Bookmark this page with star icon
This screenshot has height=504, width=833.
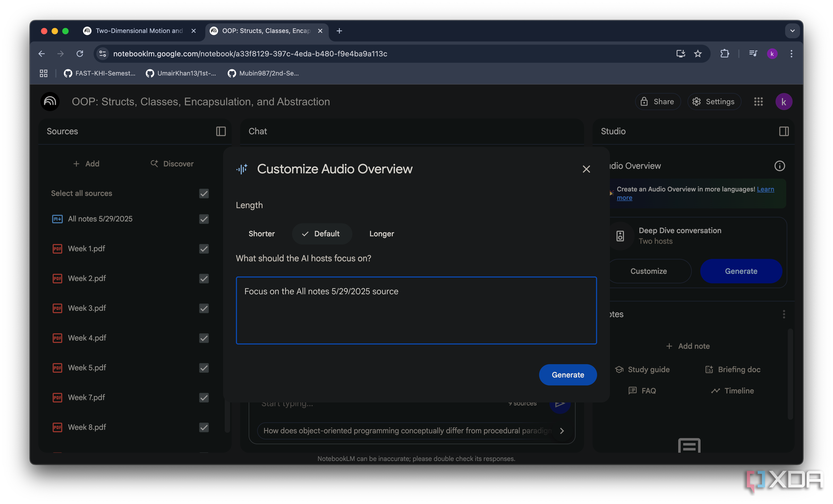pyautogui.click(x=697, y=54)
